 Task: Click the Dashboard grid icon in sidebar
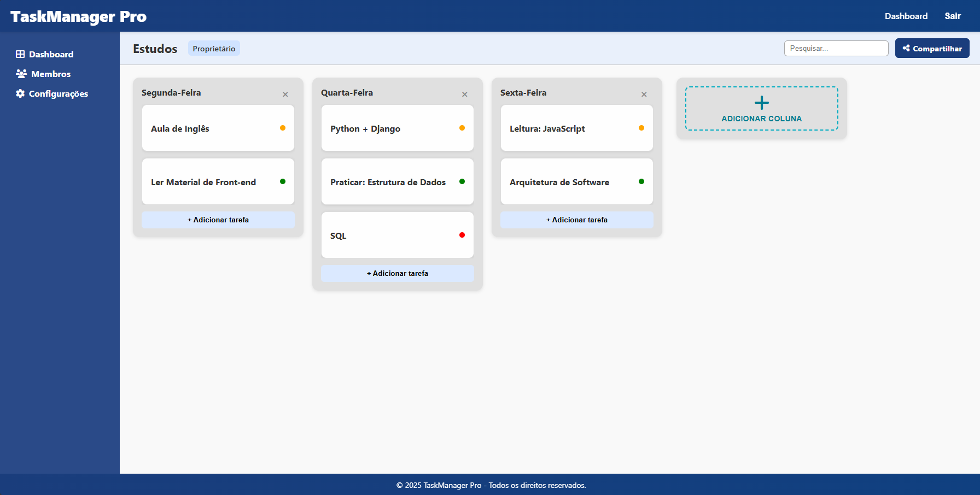pyautogui.click(x=20, y=54)
